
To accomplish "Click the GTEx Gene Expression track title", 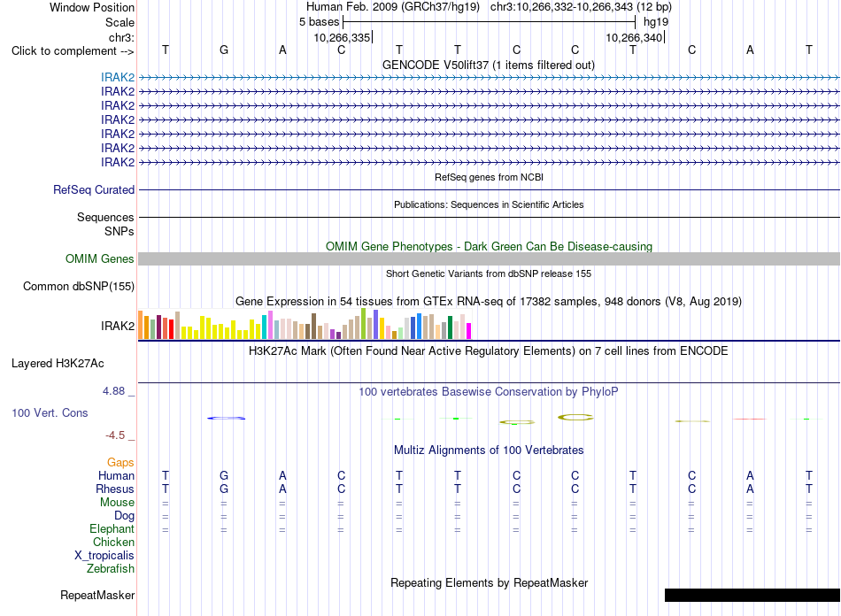I will click(x=489, y=301).
